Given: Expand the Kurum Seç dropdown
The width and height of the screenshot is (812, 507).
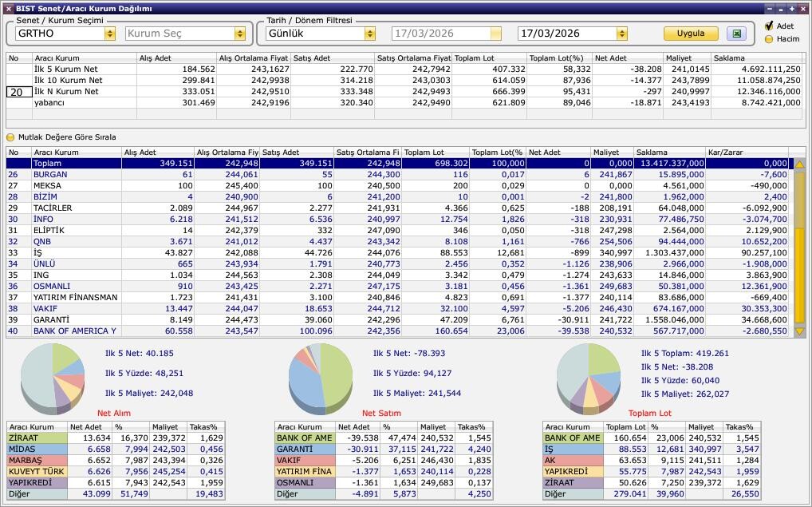Looking at the screenshot, I should point(239,34).
